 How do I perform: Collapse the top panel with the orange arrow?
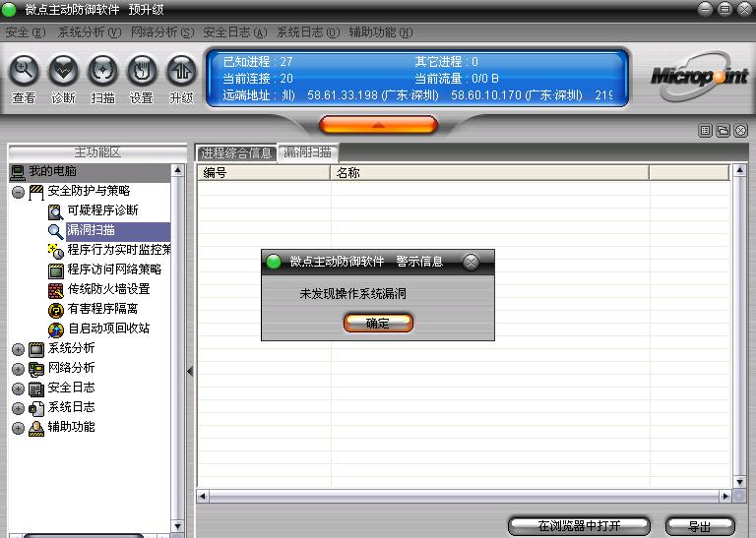coord(378,125)
